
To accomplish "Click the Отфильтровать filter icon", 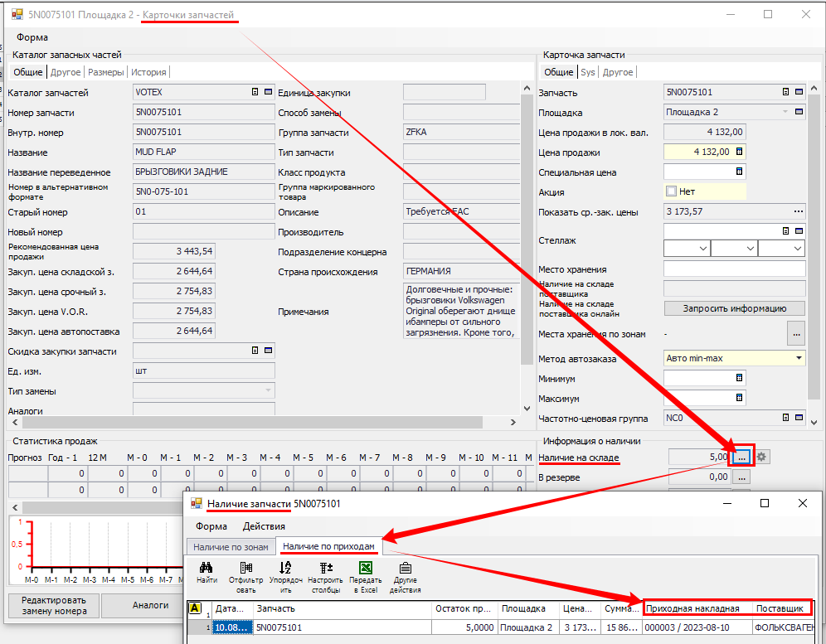I will click(x=245, y=569).
